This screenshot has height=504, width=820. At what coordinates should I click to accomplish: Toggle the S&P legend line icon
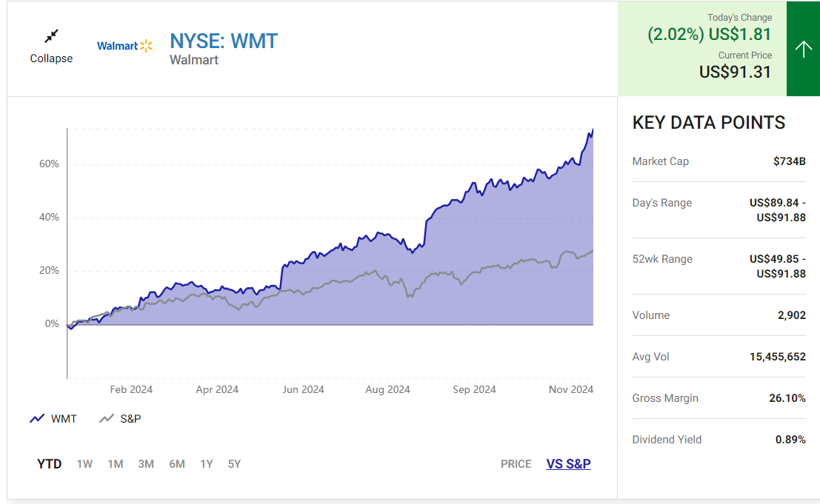(107, 419)
